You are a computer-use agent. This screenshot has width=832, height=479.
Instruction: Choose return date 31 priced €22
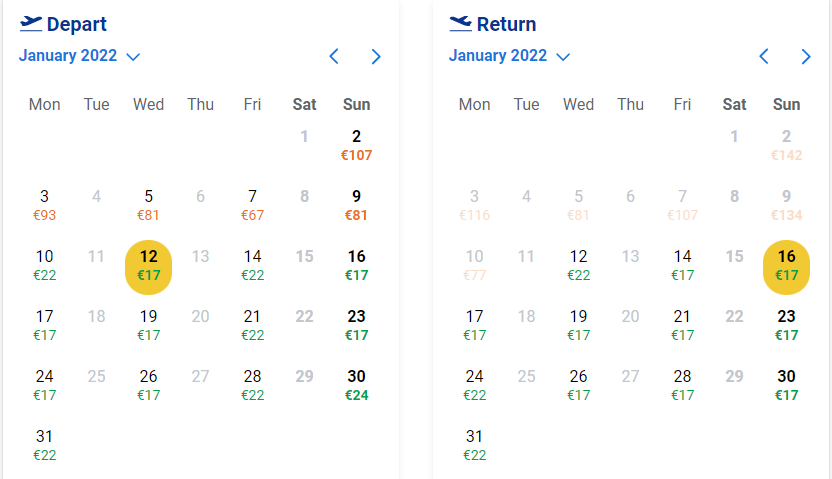tap(474, 445)
